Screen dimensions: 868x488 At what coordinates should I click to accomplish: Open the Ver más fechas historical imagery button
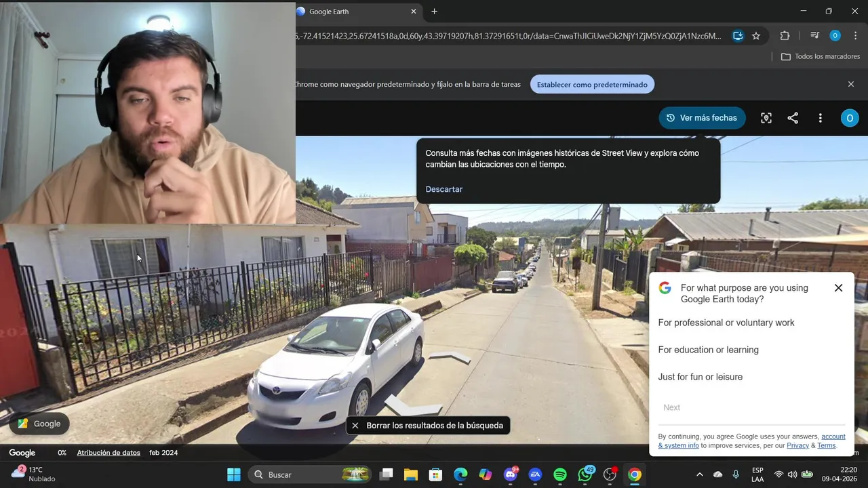pos(702,118)
